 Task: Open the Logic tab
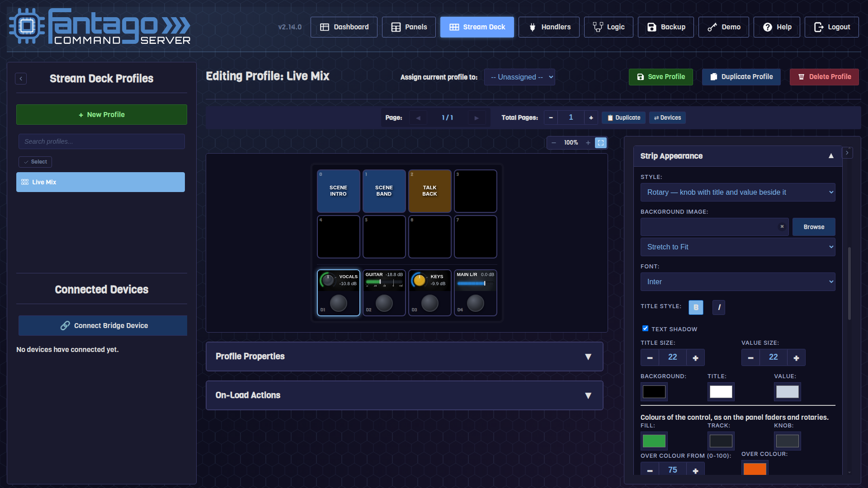click(x=609, y=27)
